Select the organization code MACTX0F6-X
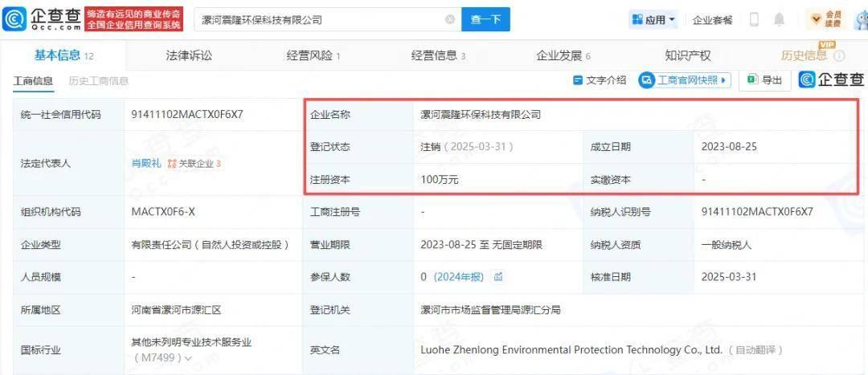 (x=162, y=212)
